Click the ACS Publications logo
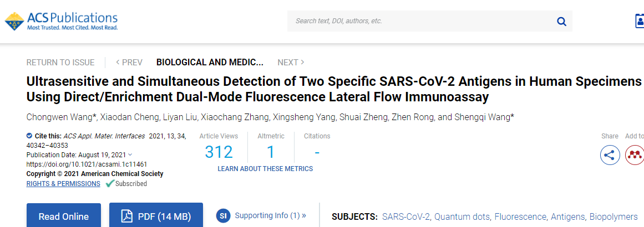 click(x=61, y=21)
